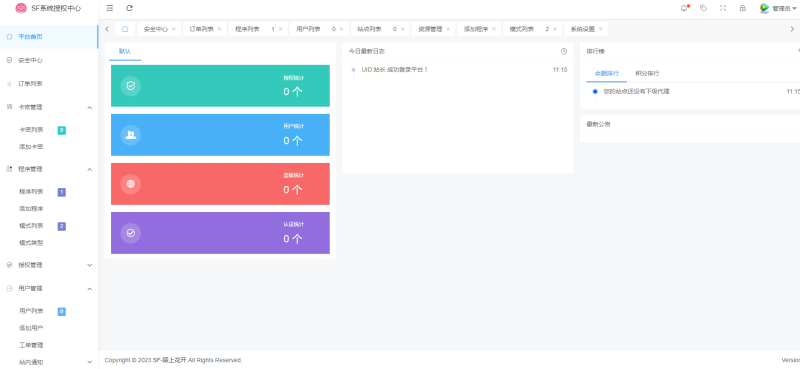Viewport: 800px width, 369px height.
Task: Click the lock screen icon
Action: tap(743, 8)
